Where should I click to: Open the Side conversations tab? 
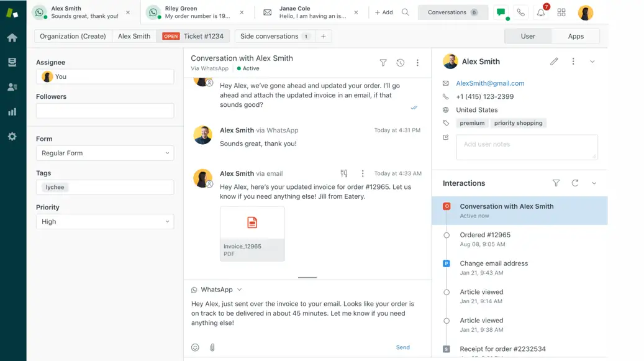pyautogui.click(x=275, y=36)
